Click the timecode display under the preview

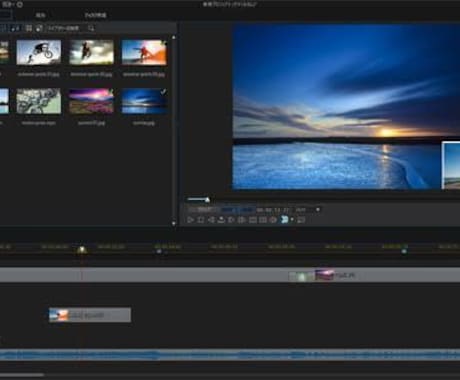pos(273,210)
